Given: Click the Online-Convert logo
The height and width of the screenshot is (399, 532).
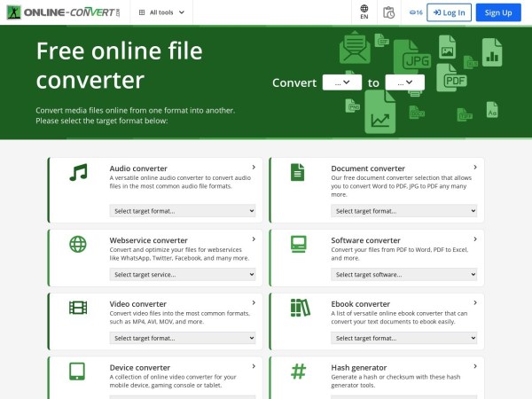Looking at the screenshot, I should [x=62, y=12].
